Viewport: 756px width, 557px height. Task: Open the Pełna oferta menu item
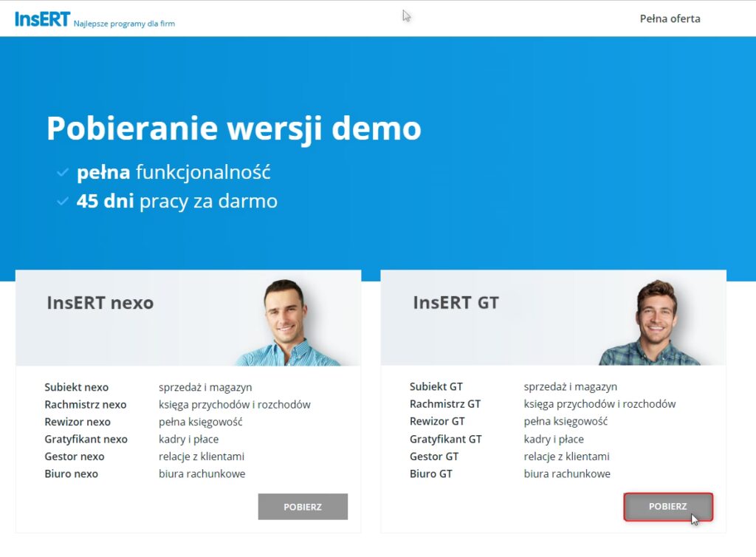tap(670, 18)
